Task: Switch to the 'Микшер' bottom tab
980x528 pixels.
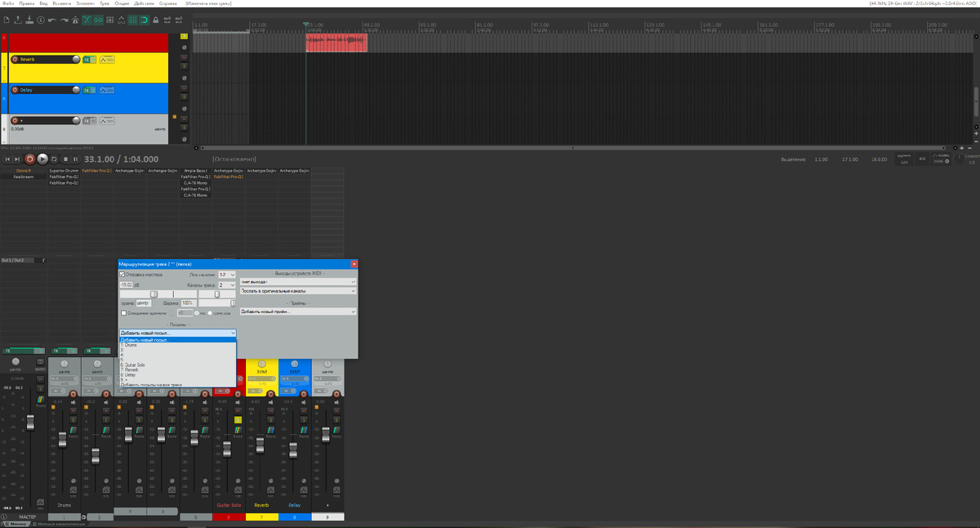Action: (x=16, y=524)
